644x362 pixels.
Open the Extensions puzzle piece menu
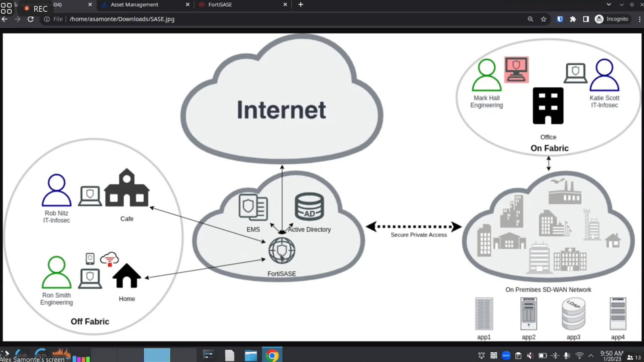coord(573,19)
